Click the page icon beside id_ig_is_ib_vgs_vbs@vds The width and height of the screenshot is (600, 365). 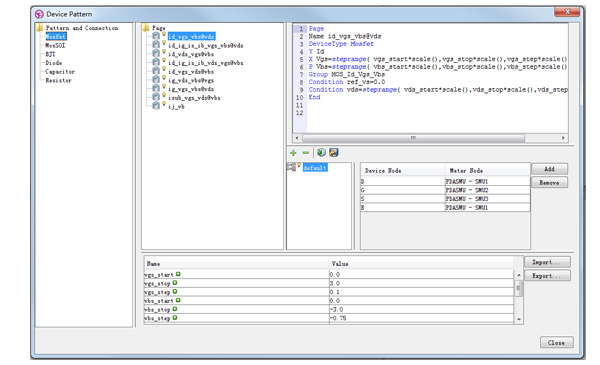coord(156,45)
